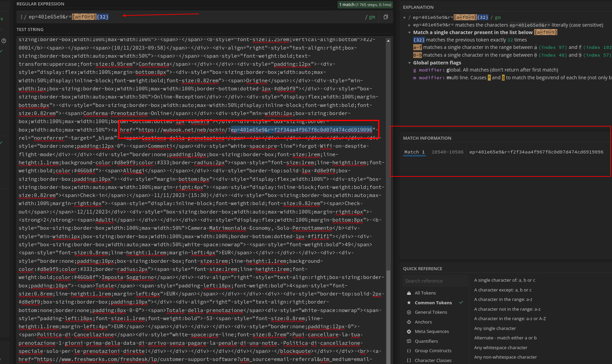Click the '{32}' quantifier explanation line
The width and height of the screenshot is (612, 364).
(x=470, y=40)
